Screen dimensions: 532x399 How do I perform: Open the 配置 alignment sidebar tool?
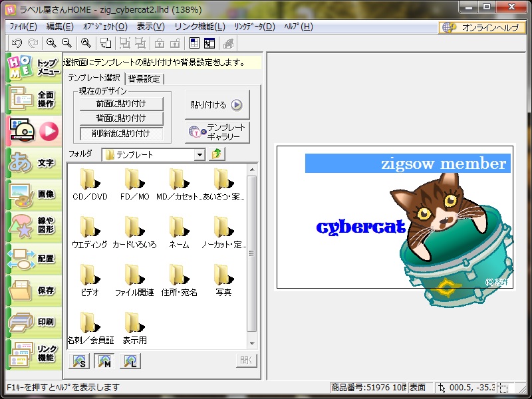[34, 258]
